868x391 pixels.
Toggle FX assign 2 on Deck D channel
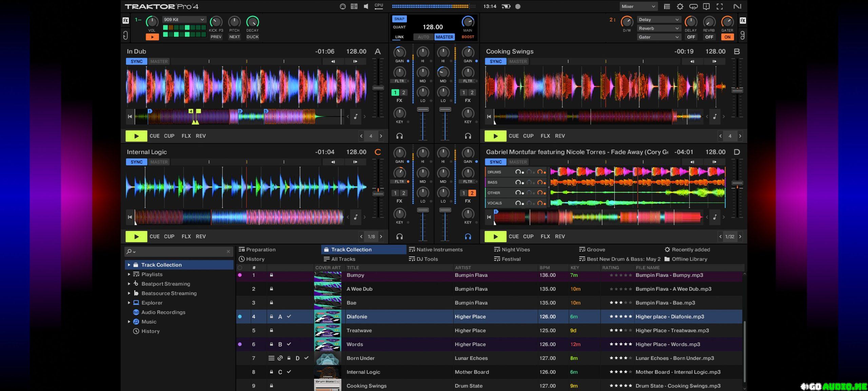point(472,193)
